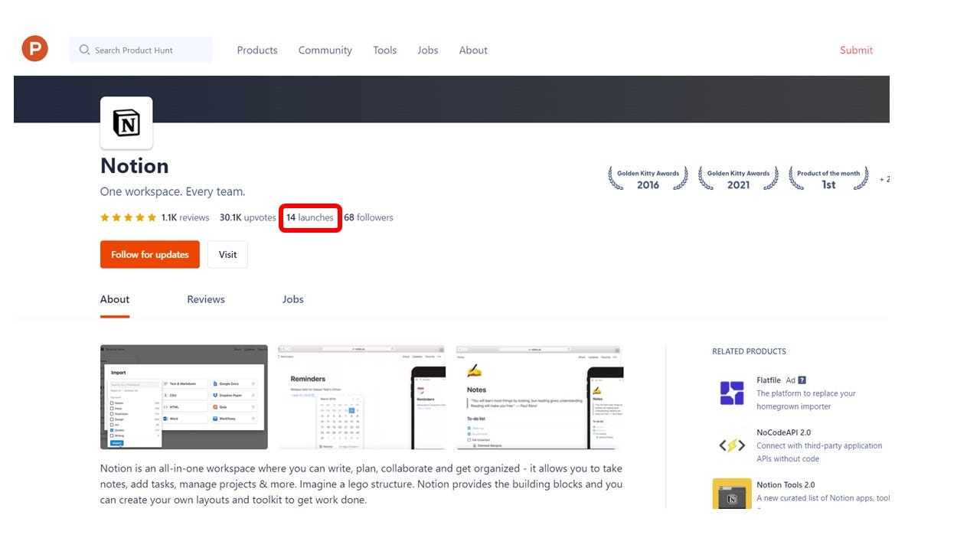
Task: Open the Flatfile product icon
Action: click(x=732, y=393)
